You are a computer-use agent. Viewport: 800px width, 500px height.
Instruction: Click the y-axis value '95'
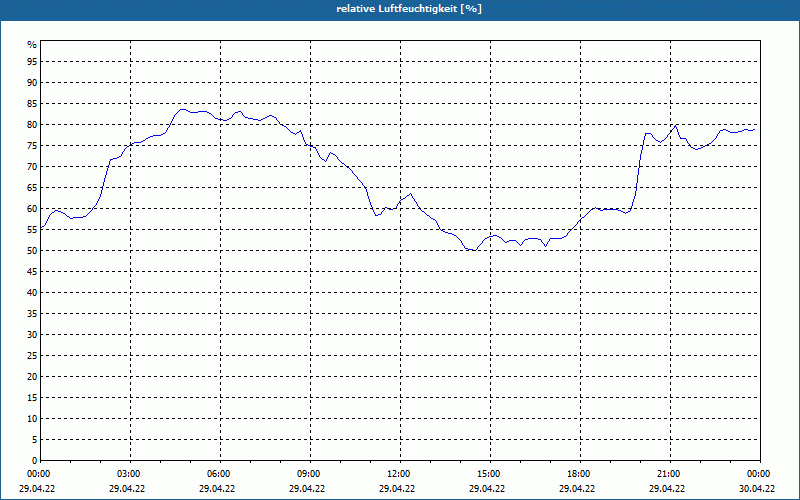pos(32,62)
